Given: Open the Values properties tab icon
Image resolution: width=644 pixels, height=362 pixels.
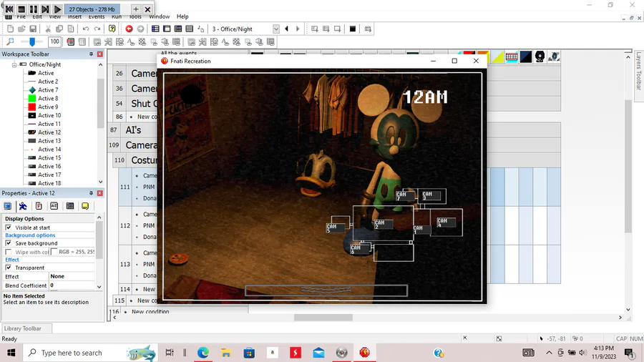Looking at the screenshot, I should click(x=54, y=206).
